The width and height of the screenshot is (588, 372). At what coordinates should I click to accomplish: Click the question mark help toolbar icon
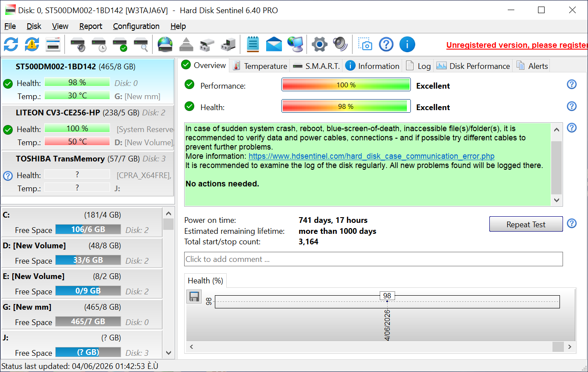pyautogui.click(x=386, y=44)
